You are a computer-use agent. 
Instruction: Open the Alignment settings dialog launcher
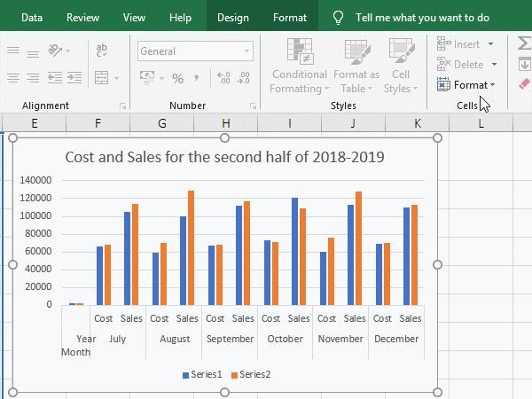click(122, 106)
